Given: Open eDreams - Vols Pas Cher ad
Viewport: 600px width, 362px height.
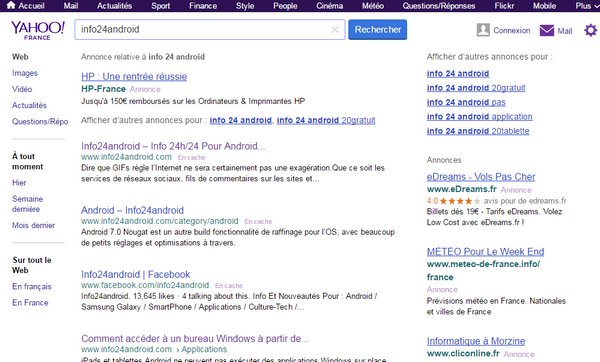Looking at the screenshot, I should [x=481, y=177].
